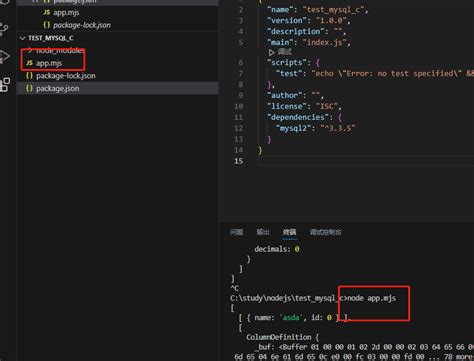Click the "version" line in the editor

tap(309, 21)
